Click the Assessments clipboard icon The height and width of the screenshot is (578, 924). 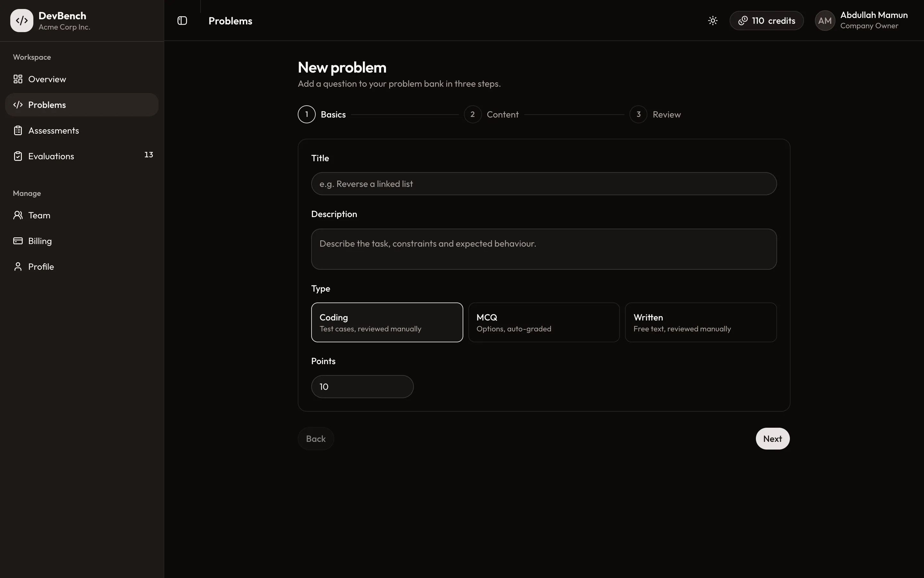click(x=18, y=130)
